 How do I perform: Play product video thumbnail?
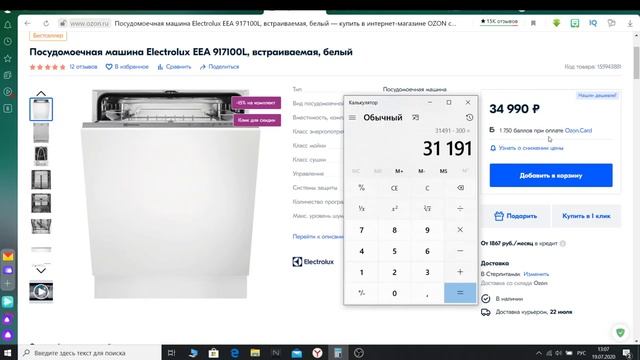pos(41,291)
